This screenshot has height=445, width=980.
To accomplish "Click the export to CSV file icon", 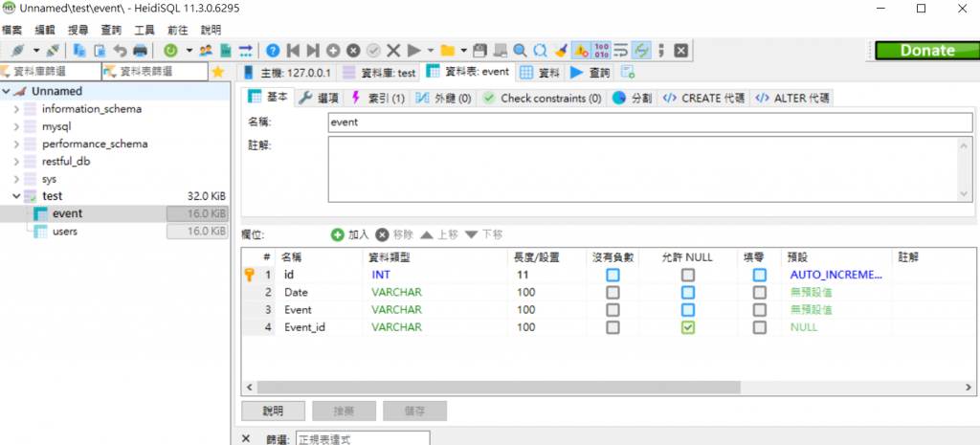I will point(226,50).
